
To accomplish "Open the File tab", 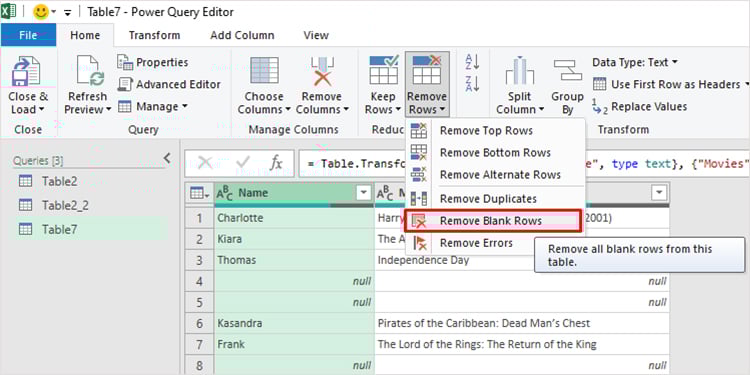I will pyautogui.click(x=28, y=35).
